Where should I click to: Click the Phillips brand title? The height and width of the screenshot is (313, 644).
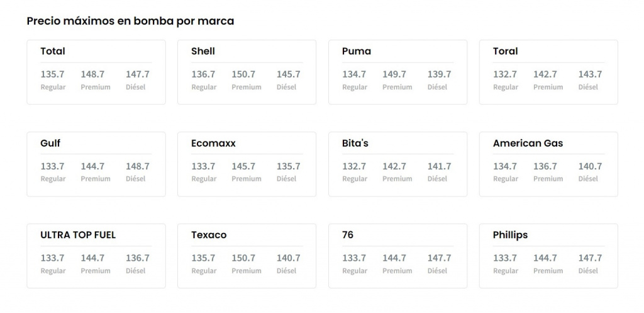click(510, 235)
